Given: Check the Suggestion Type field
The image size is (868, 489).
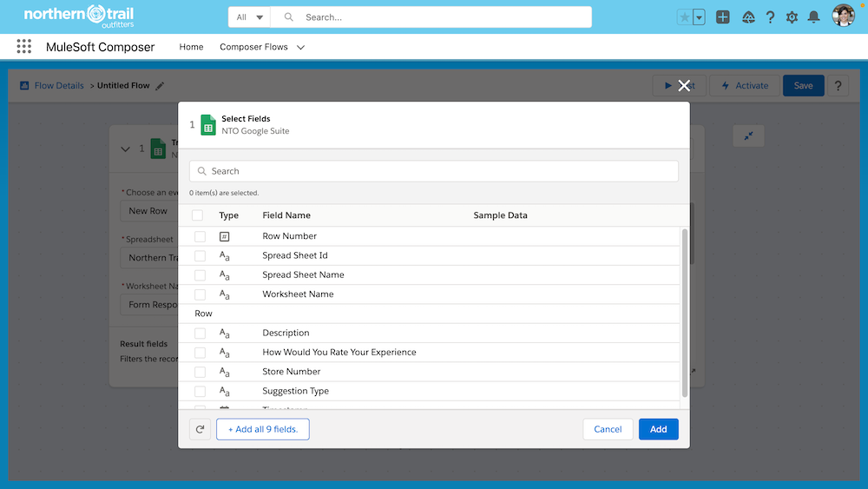Looking at the screenshot, I should [200, 392].
